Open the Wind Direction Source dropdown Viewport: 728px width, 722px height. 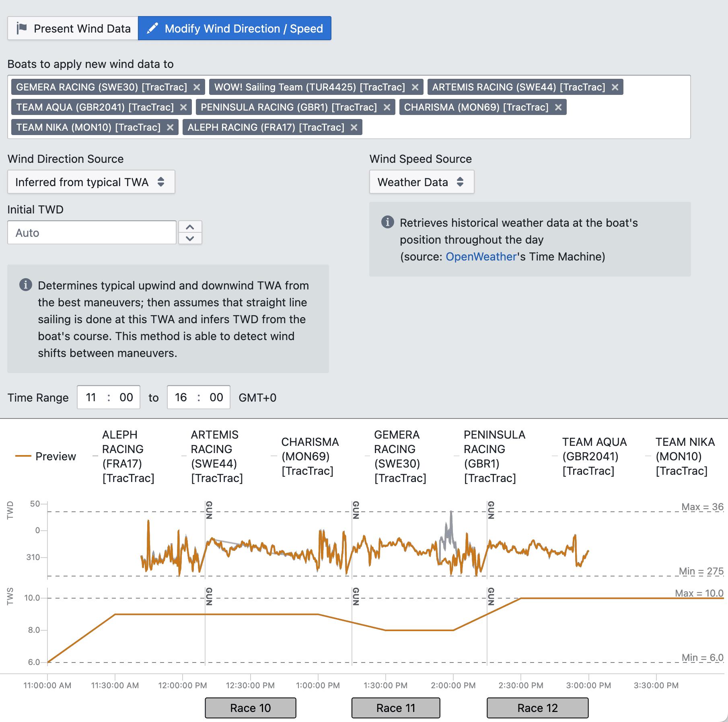tap(91, 182)
